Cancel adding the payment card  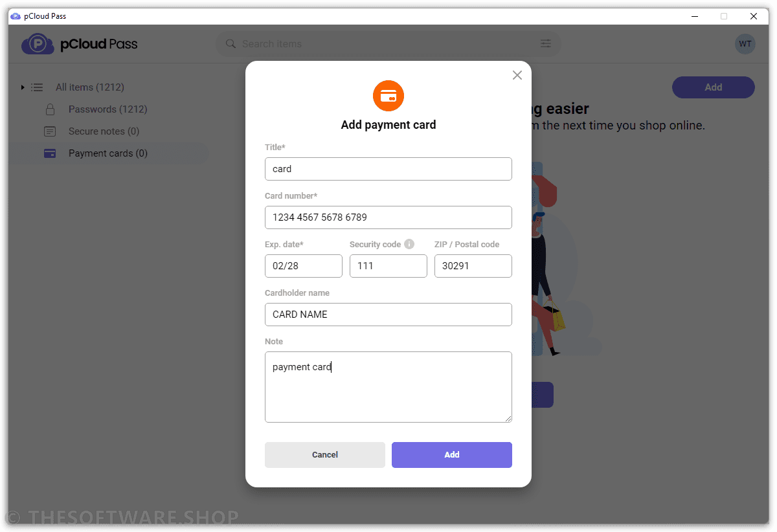(325, 455)
